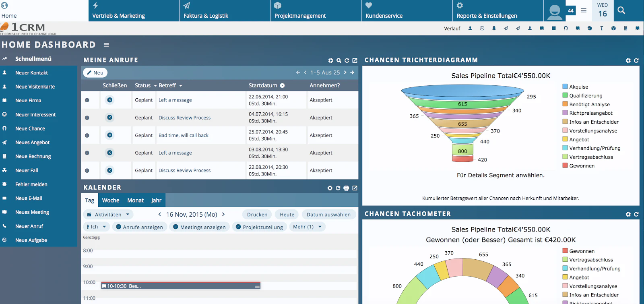The image size is (644, 304).
Task: Open the Aktivitäten dropdown
Action: pyautogui.click(x=108, y=215)
